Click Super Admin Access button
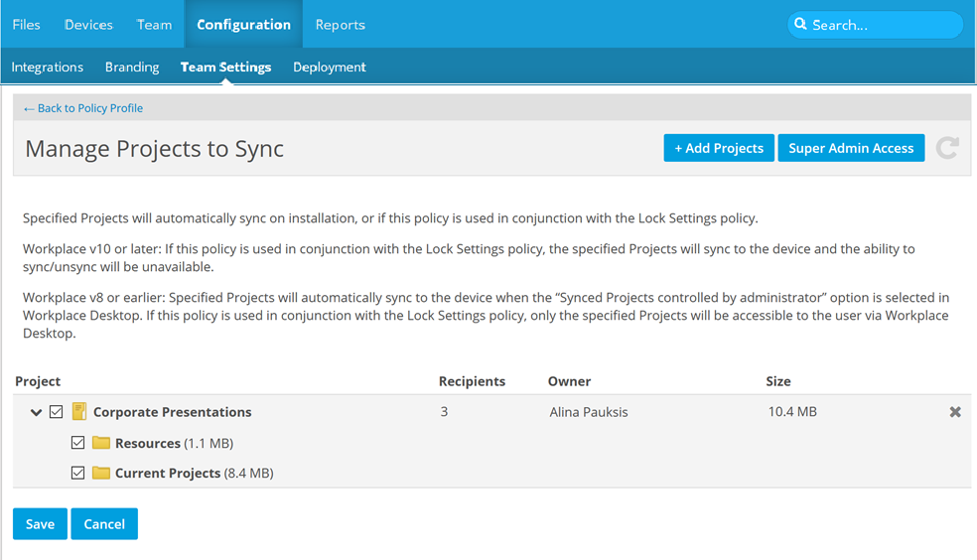 point(851,148)
